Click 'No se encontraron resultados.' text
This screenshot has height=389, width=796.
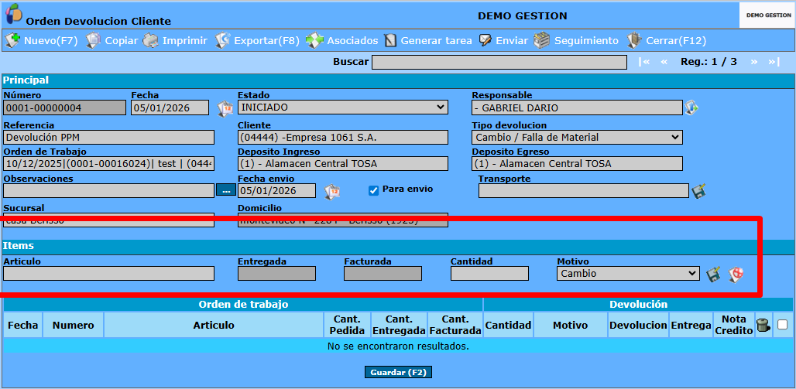click(398, 346)
